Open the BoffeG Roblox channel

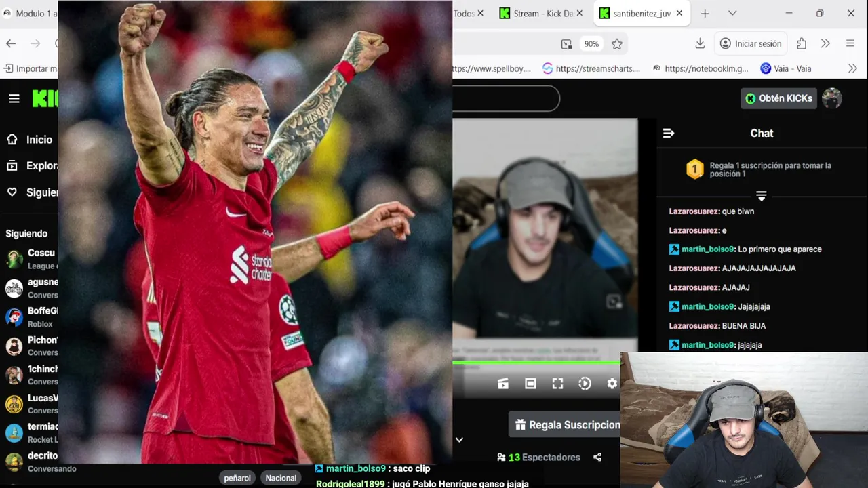click(x=31, y=317)
